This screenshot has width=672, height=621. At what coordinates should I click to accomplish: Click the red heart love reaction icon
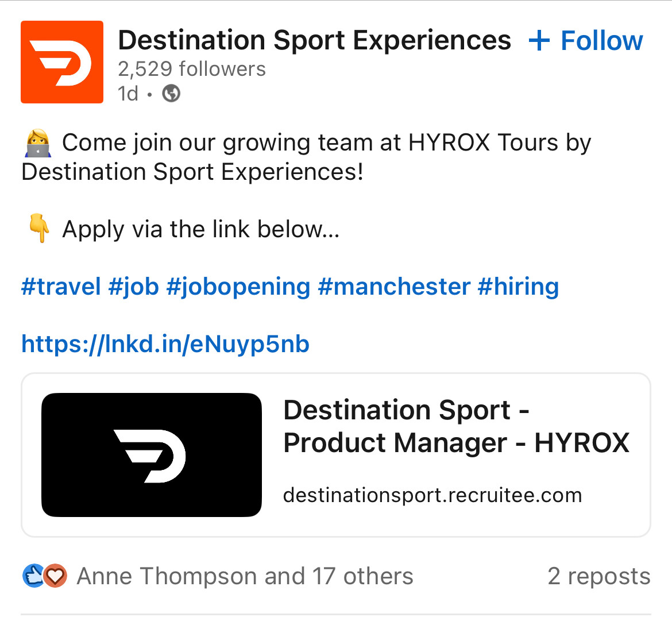(56, 576)
